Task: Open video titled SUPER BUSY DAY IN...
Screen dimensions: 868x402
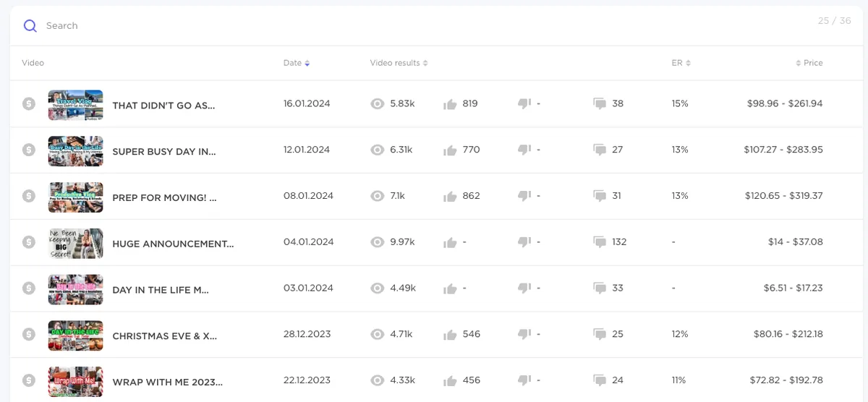Action: click(x=164, y=152)
